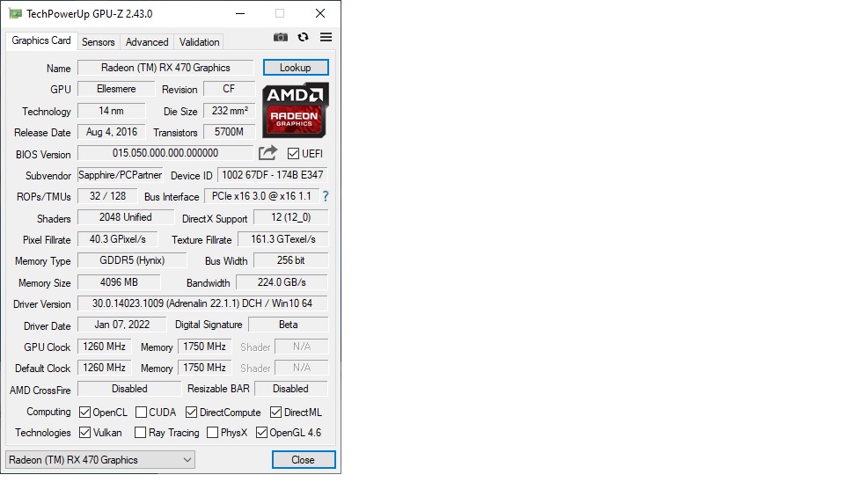
Task: Toggle the PhysX checkbox
Action: point(213,432)
